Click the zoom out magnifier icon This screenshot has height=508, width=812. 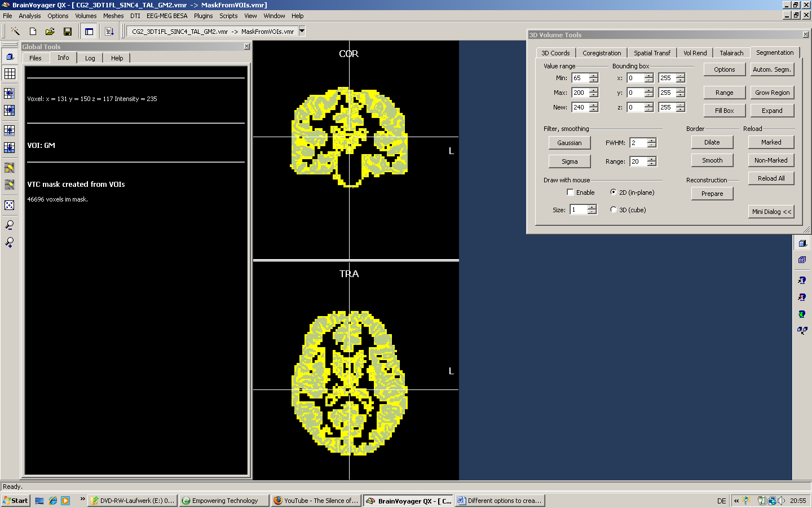coord(10,225)
